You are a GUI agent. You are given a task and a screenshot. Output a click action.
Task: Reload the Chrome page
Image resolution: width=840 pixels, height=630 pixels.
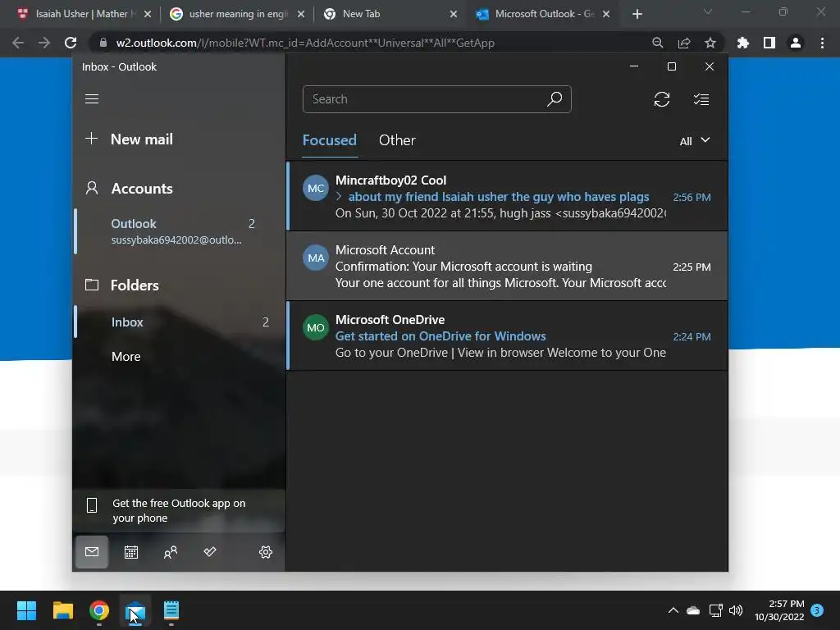click(x=71, y=43)
